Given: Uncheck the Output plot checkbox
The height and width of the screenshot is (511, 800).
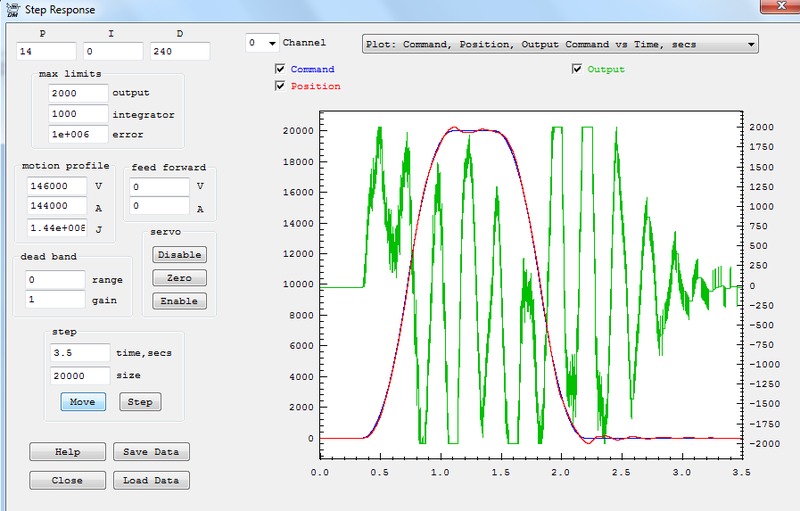Looking at the screenshot, I should tap(577, 70).
